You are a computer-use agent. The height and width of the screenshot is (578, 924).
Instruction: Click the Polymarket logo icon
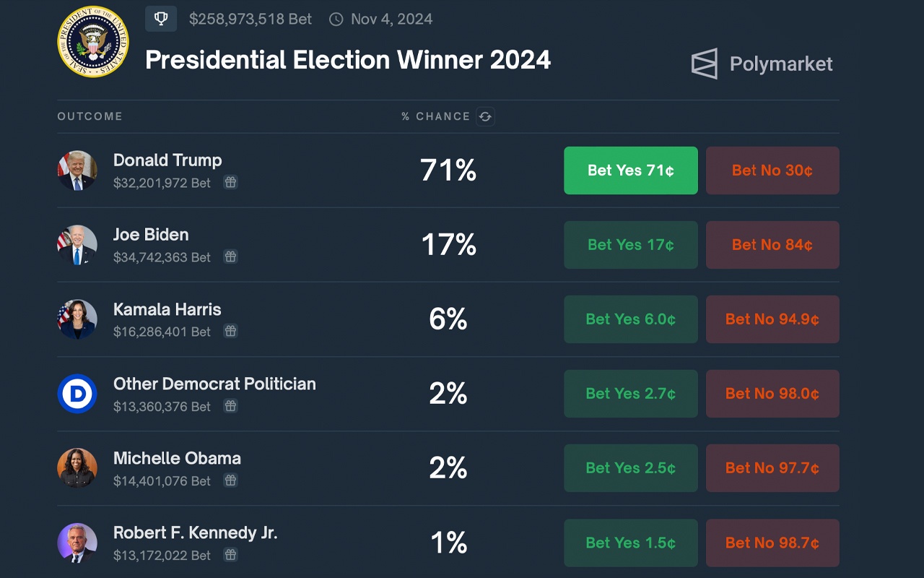click(703, 64)
